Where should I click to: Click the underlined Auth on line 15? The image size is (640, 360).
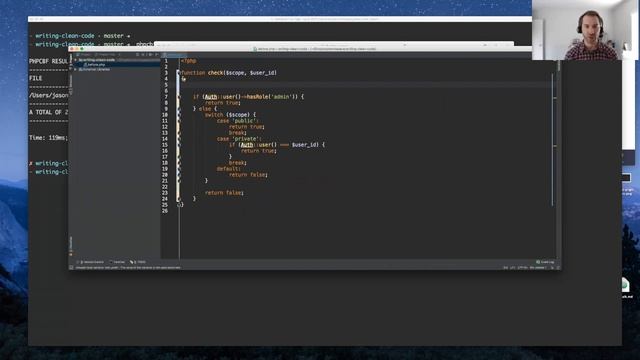[x=247, y=145]
